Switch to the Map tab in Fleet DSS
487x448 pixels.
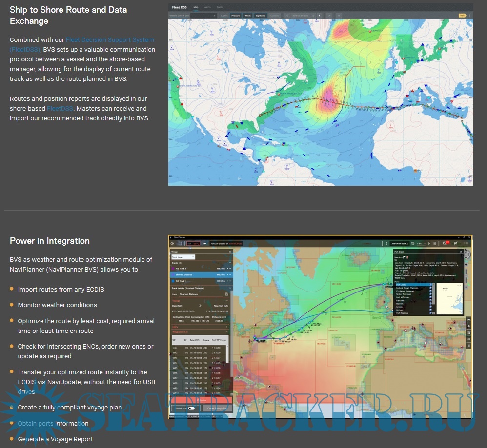click(196, 8)
